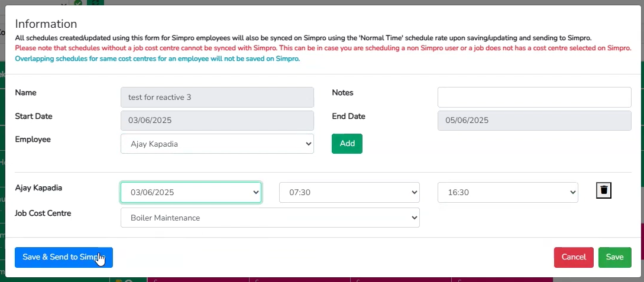This screenshot has height=282, width=644.
Task: Open the 16:30 end time dropdown
Action: click(508, 193)
